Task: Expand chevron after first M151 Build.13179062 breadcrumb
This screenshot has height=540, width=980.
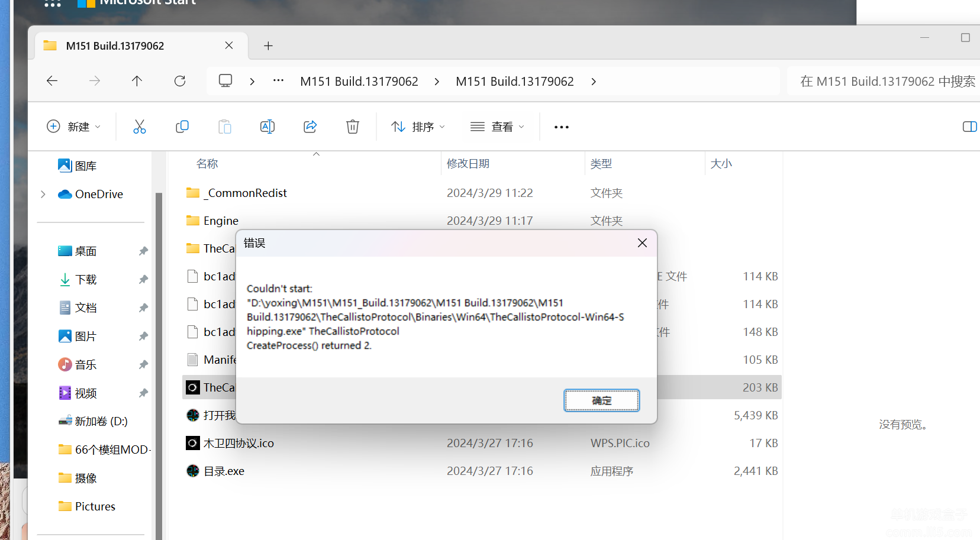Action: coord(437,82)
